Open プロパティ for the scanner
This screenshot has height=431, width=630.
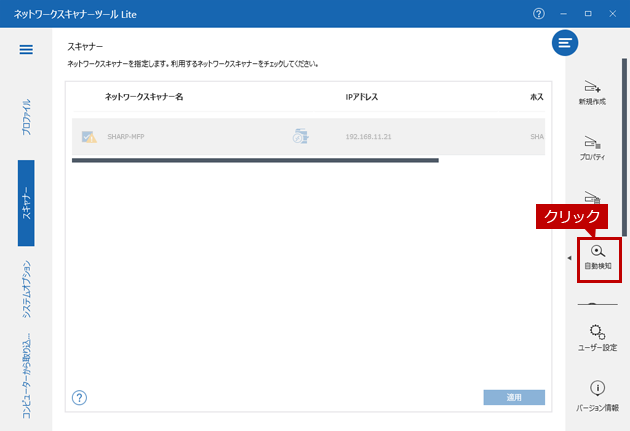coord(592,148)
